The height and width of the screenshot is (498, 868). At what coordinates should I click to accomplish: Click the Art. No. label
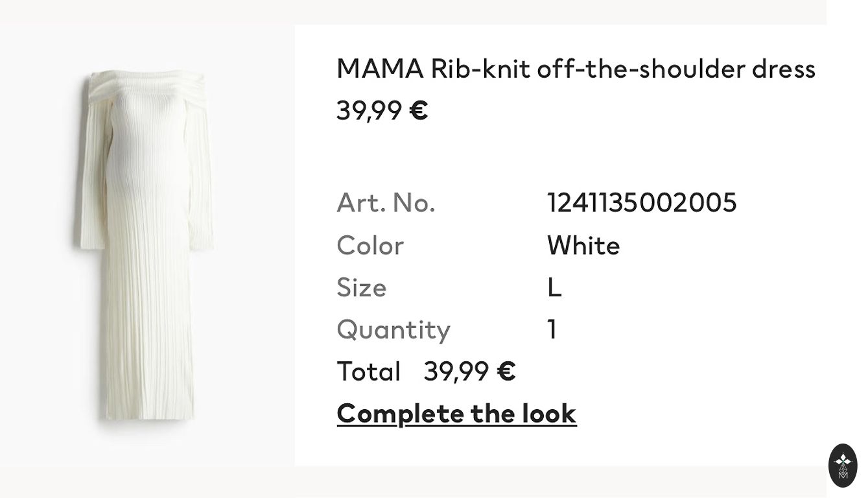386,203
